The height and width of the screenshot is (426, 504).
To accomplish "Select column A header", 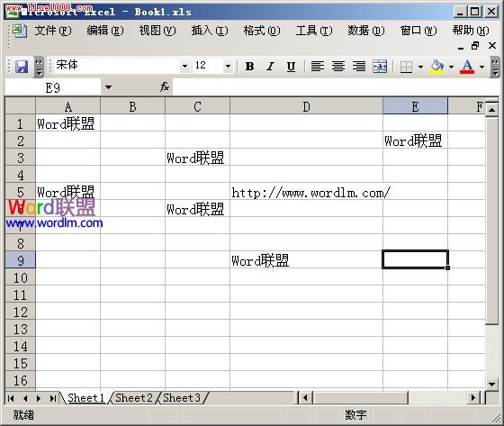I will (67, 106).
